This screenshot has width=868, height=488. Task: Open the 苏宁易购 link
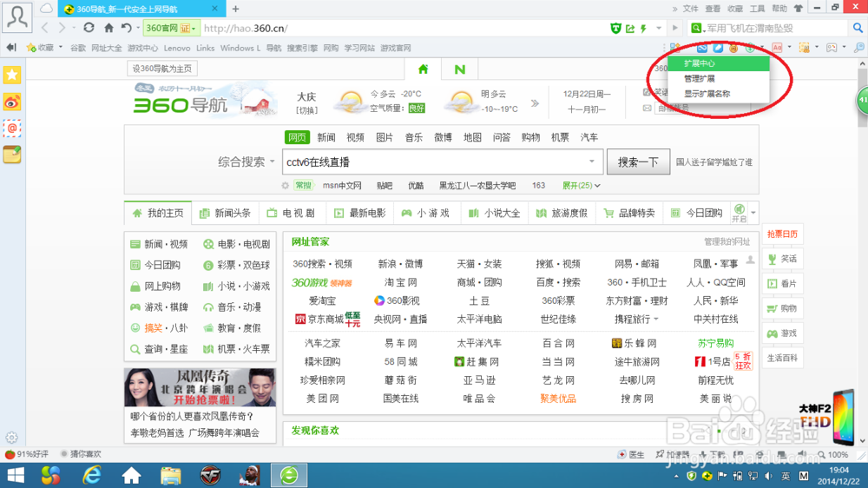715,344
